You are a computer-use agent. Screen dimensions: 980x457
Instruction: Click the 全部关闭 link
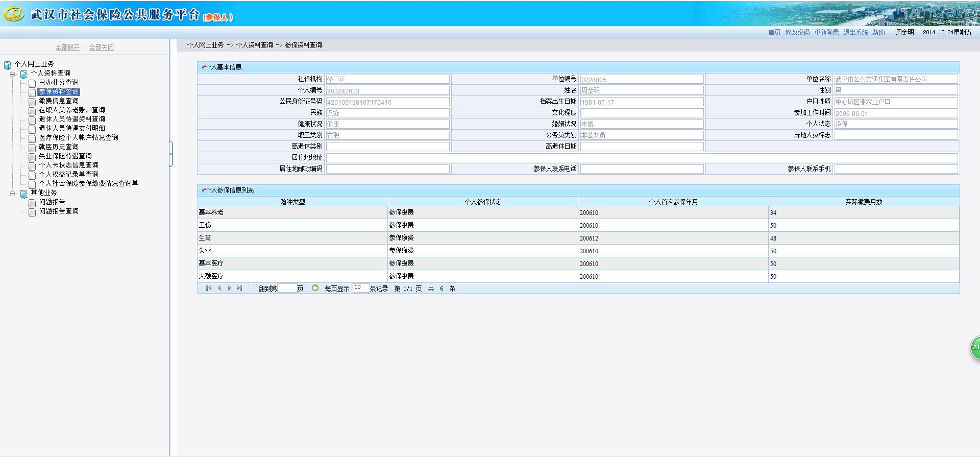(101, 47)
